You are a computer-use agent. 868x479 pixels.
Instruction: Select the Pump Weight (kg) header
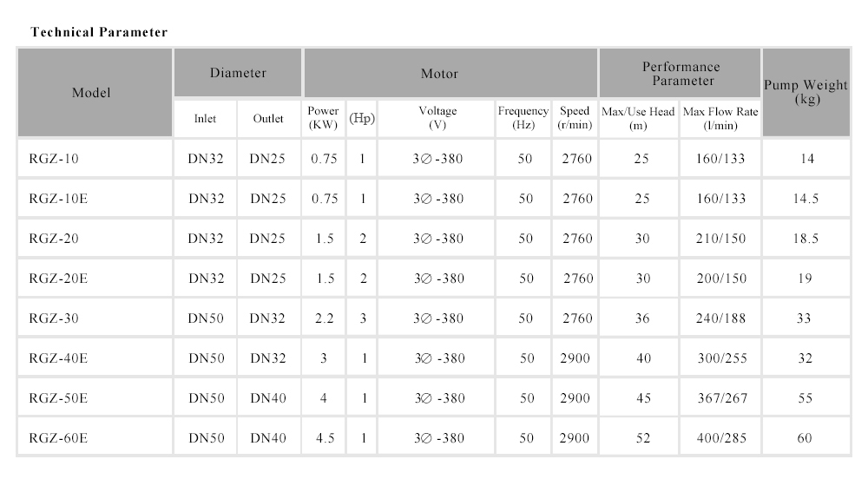point(806,92)
